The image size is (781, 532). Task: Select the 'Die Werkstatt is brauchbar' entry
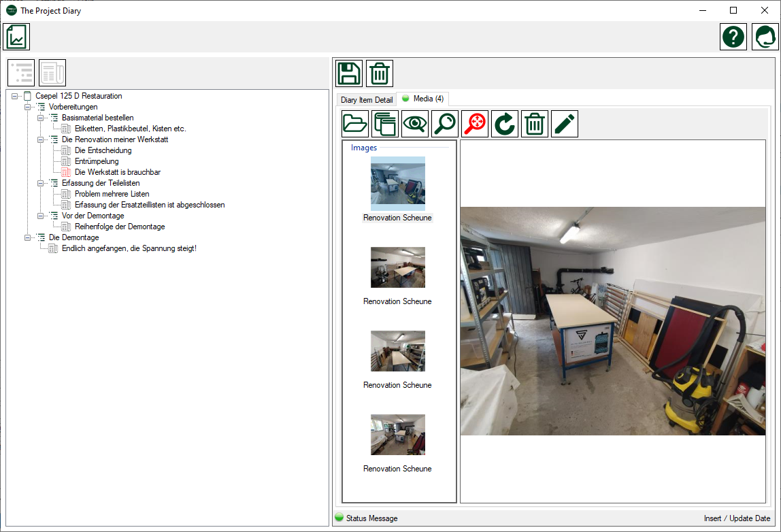(x=117, y=172)
